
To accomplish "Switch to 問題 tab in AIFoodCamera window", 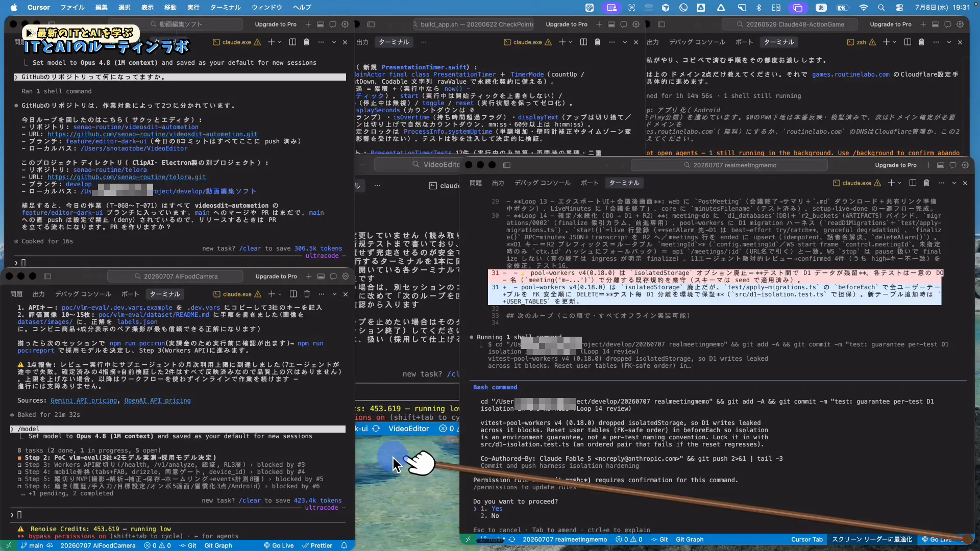I will pyautogui.click(x=16, y=294).
